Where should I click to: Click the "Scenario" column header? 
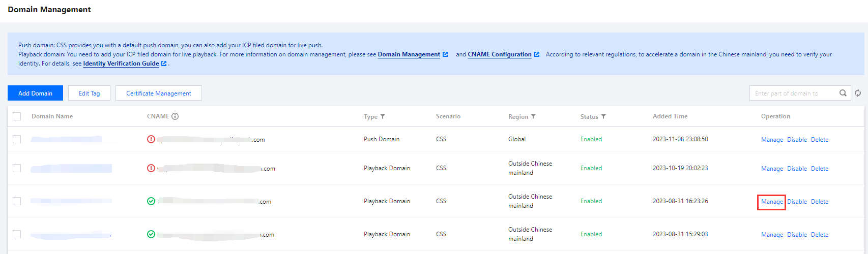click(x=448, y=116)
